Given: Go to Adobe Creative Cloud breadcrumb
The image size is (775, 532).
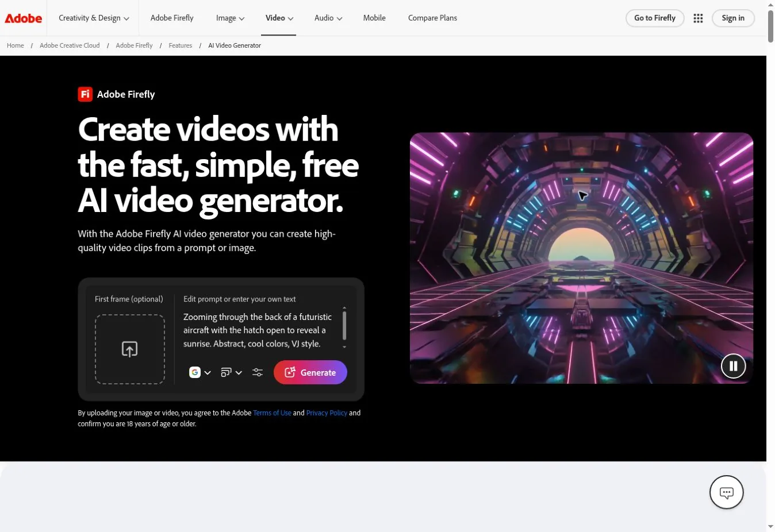Looking at the screenshot, I should click(x=70, y=45).
